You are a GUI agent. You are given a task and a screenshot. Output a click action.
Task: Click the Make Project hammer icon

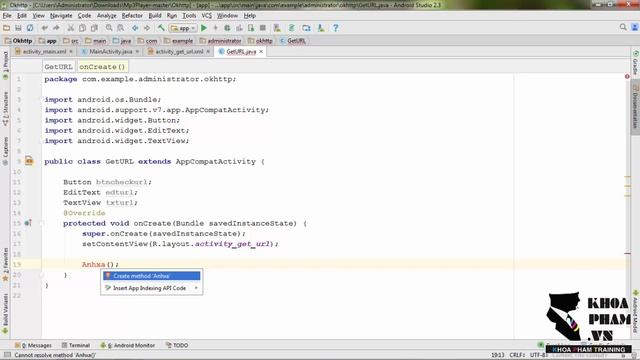(x=161, y=28)
